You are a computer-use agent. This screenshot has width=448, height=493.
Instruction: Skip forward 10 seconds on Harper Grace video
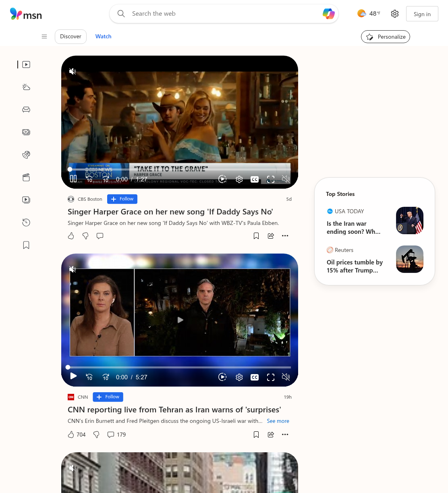[106, 179]
